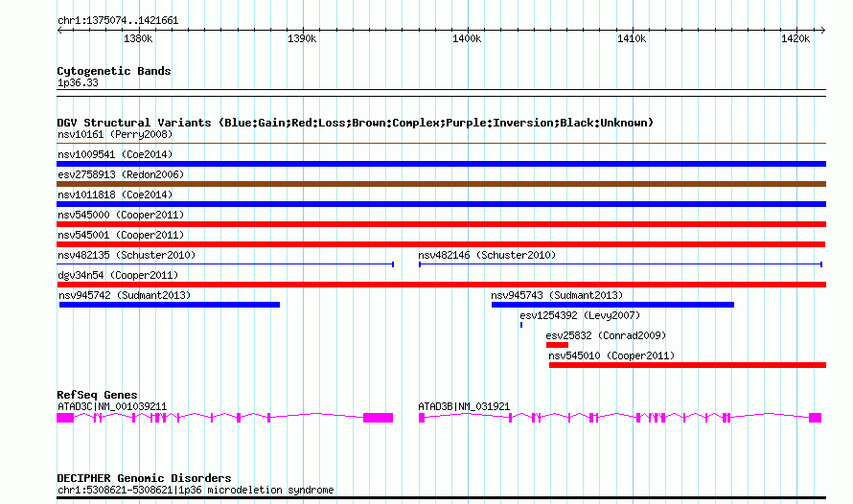Select the esv25832 (Conrad2009) short red bar
The image size is (853, 504).
(557, 345)
